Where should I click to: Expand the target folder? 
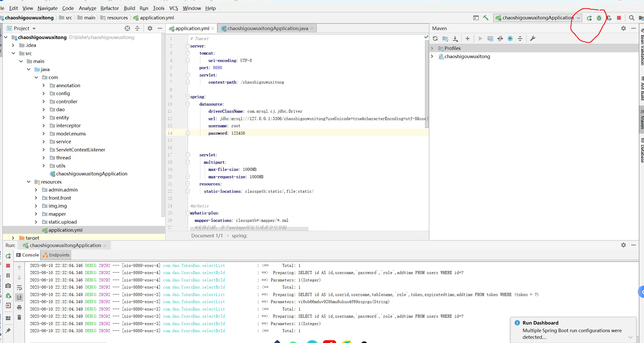[x=13, y=238]
